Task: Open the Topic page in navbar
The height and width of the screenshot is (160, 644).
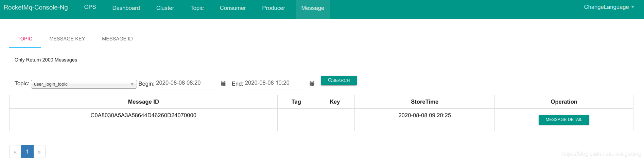Action: click(197, 8)
